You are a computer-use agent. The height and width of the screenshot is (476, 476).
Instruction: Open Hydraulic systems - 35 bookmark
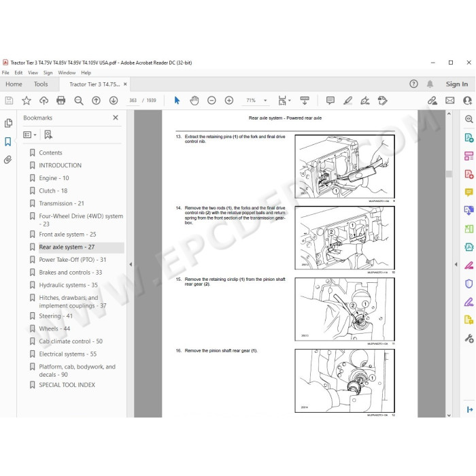(68, 285)
